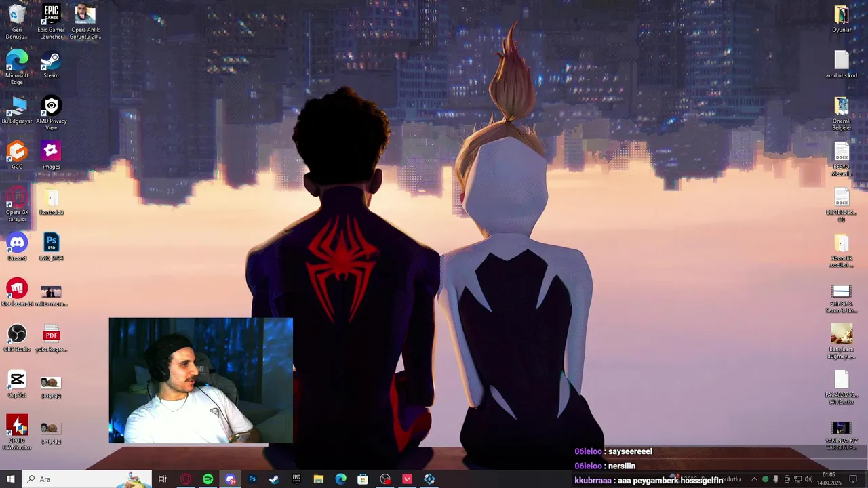Click the Windows Start button
Screen dimensions: 868x488
coord(11,479)
